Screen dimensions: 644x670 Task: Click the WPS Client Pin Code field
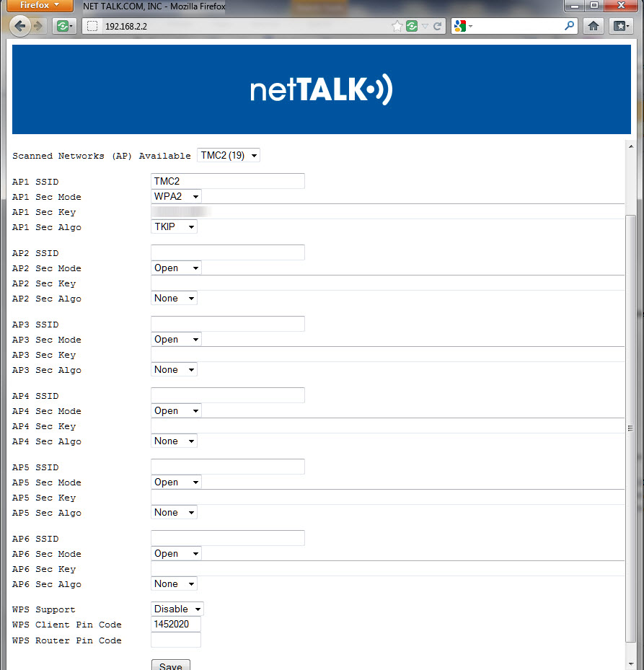click(176, 624)
